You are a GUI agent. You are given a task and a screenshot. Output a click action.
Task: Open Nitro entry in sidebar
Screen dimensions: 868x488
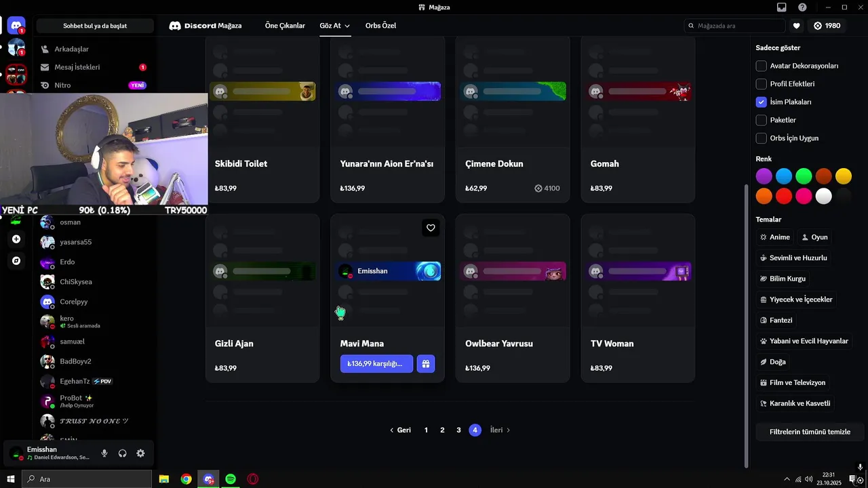click(x=94, y=85)
